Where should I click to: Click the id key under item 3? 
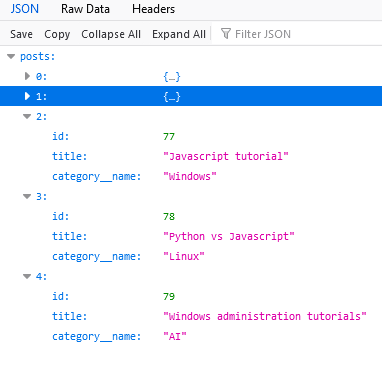point(61,216)
